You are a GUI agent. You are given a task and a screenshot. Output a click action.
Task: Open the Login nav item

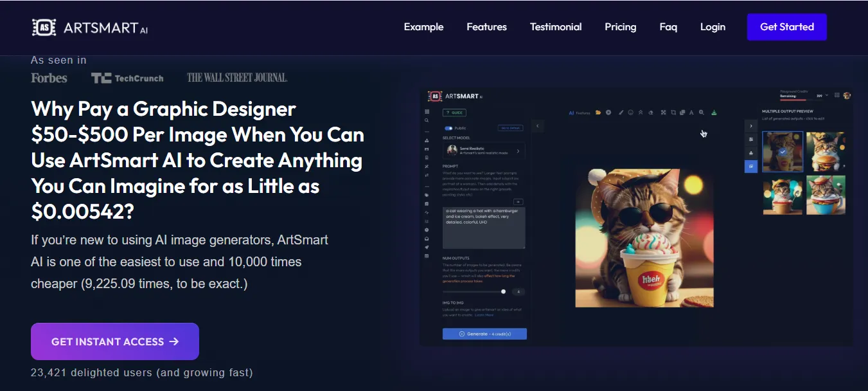[x=713, y=27]
